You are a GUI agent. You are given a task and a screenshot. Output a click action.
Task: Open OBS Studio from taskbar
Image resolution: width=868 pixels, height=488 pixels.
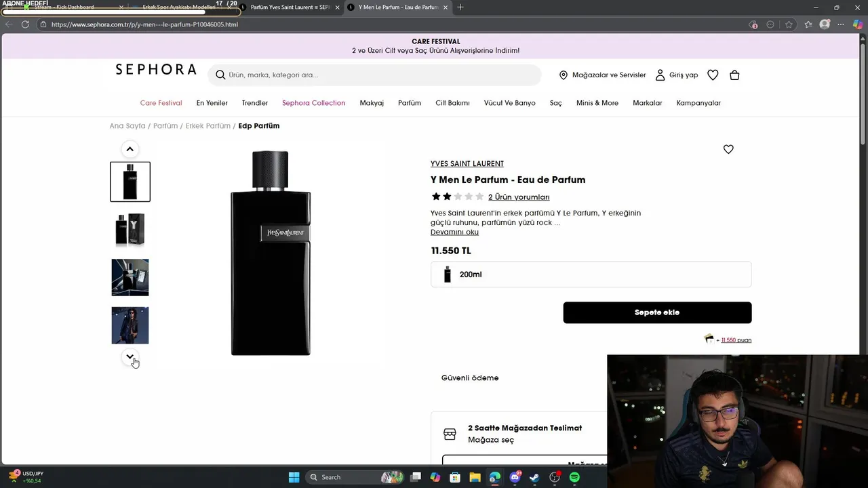[x=555, y=477]
